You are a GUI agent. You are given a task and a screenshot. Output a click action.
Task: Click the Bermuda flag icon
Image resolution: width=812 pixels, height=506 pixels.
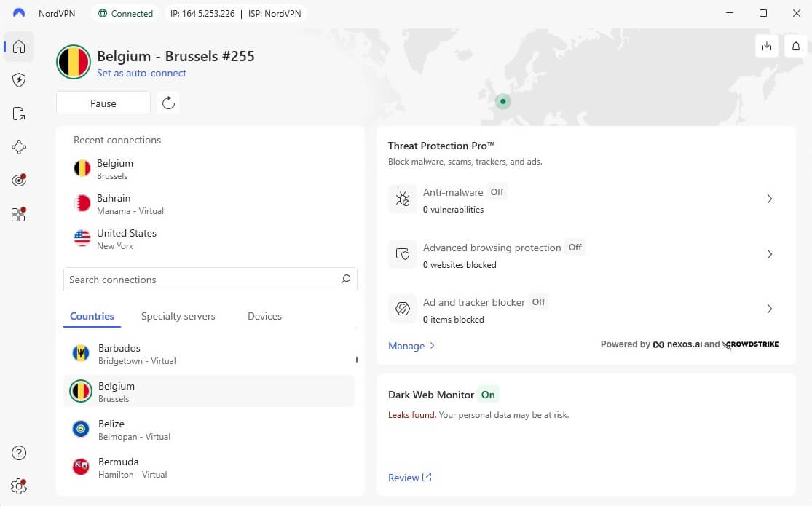(x=81, y=467)
